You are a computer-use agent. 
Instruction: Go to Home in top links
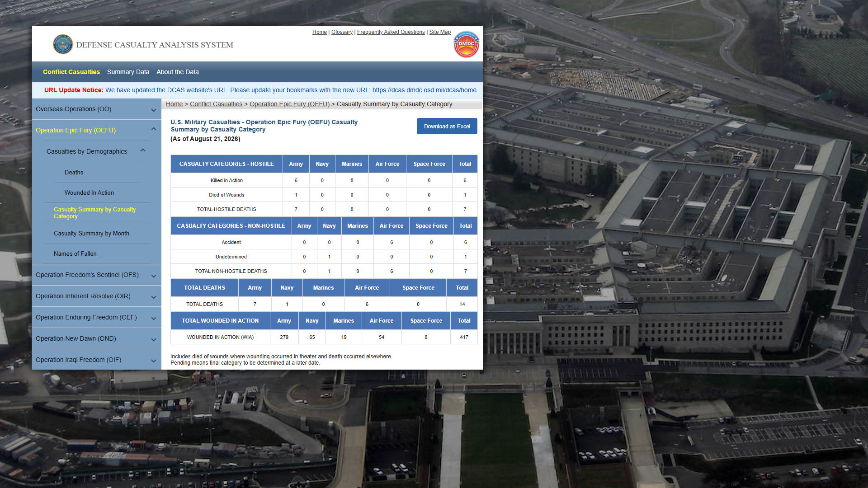tap(320, 32)
